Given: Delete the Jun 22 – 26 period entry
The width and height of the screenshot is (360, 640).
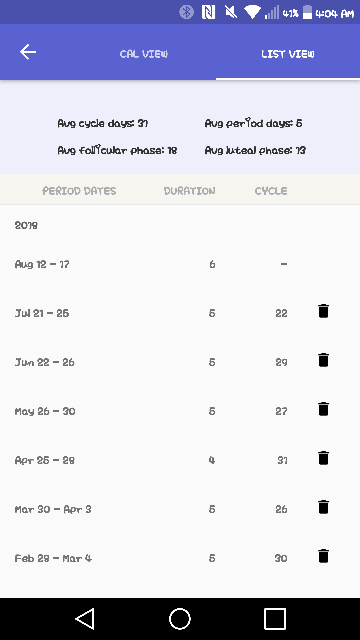Looking at the screenshot, I should click(323, 360).
